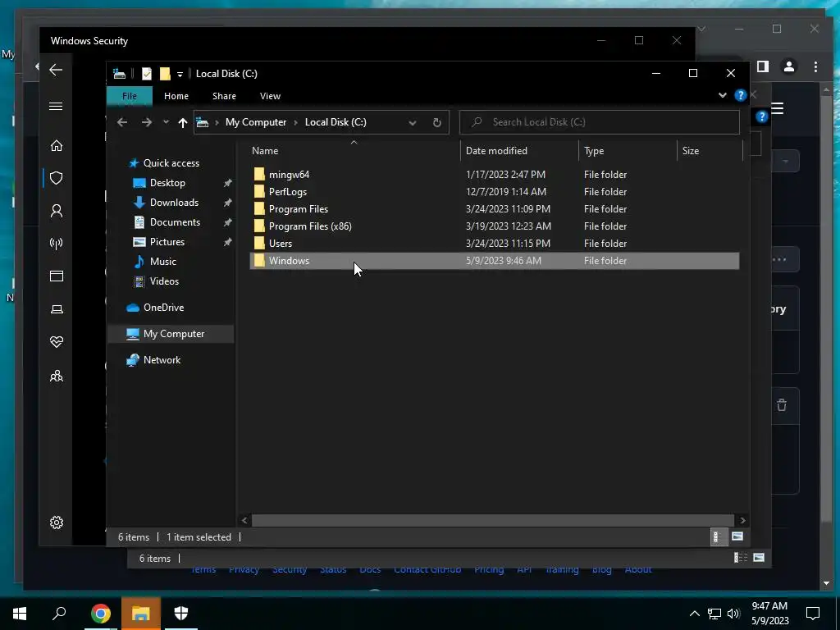Open Device performance & health heart icon
Viewport: 840px width, 630px height.
click(57, 342)
